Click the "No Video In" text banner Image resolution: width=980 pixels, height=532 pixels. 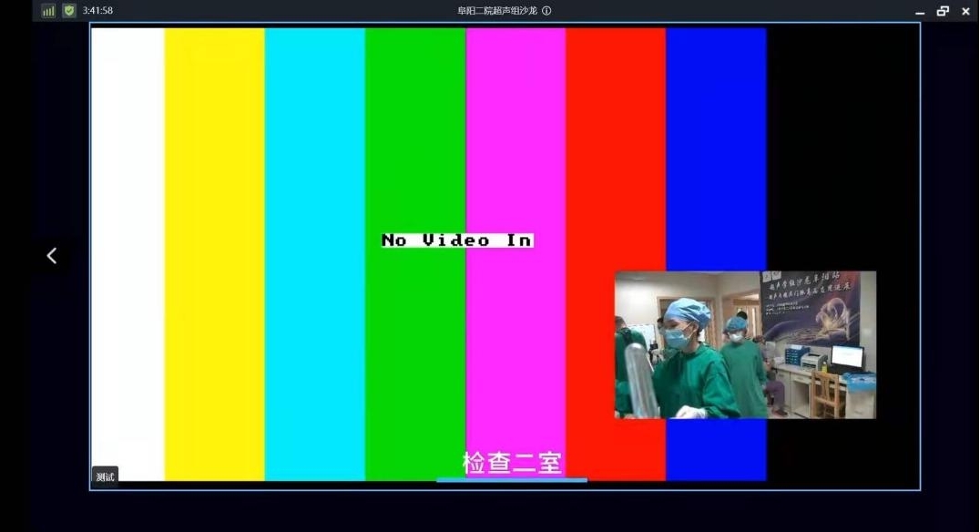[x=456, y=240]
